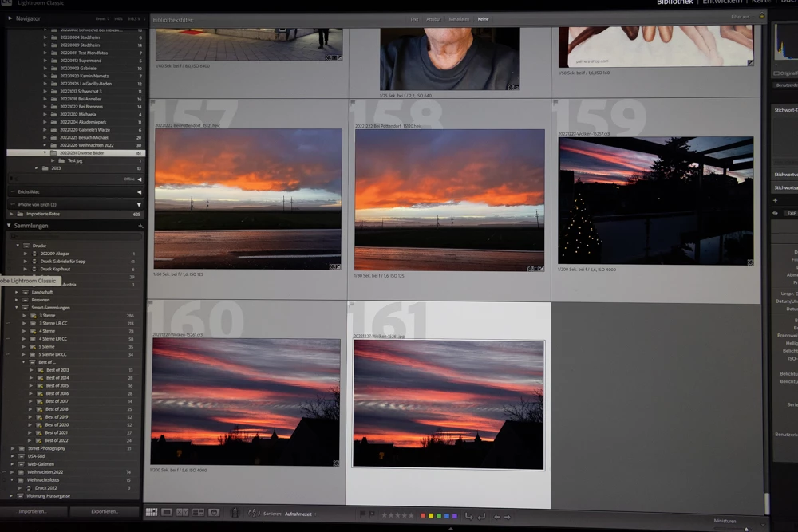
Task: Click the collection set icon of Street Photography
Action: pos(22,448)
